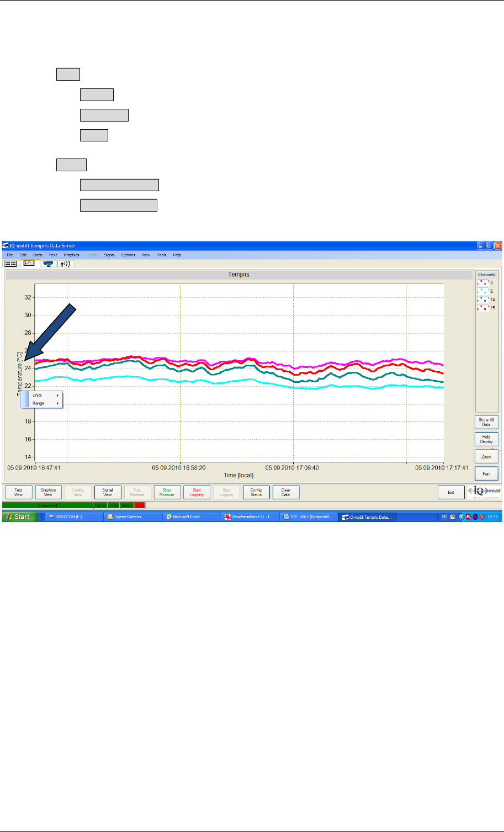This screenshot has height=832, width=504.
Task: Open the Options menu
Action: [x=128, y=255]
